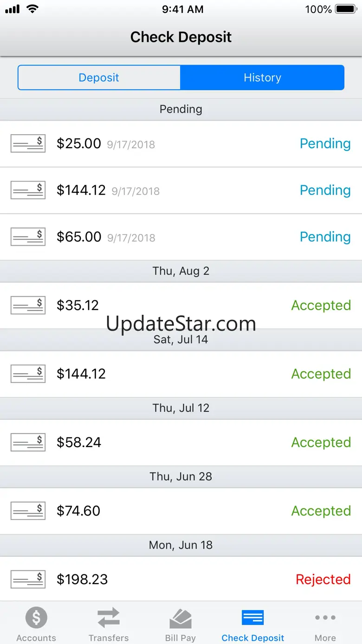Screen dimensions: 362x644
Task: Open the More ellipsis icon
Action: pyautogui.click(x=325, y=618)
